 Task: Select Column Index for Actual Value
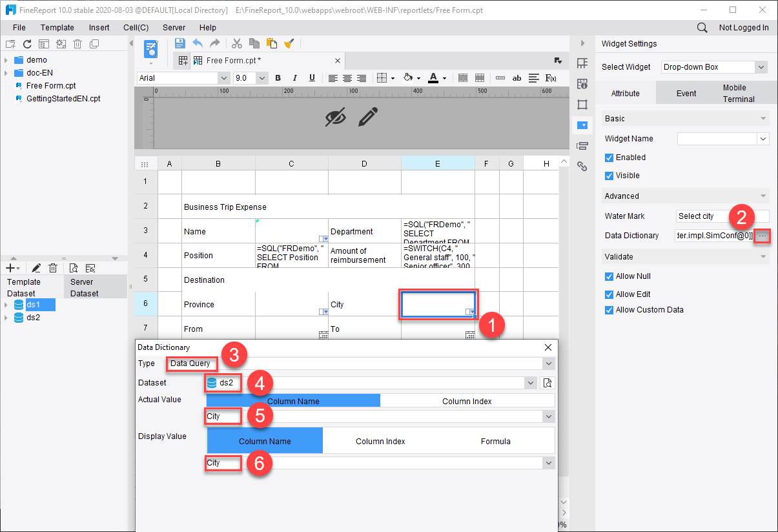[467, 401]
